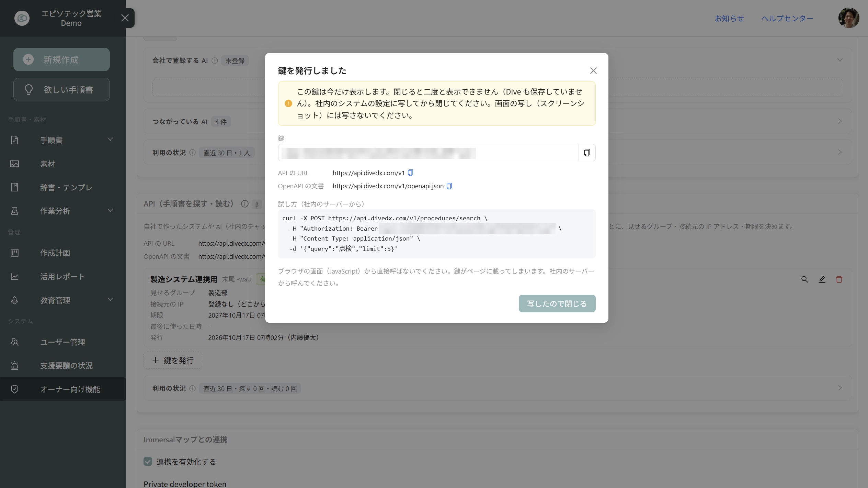Click the 欲しい手順書 button

[x=61, y=89]
